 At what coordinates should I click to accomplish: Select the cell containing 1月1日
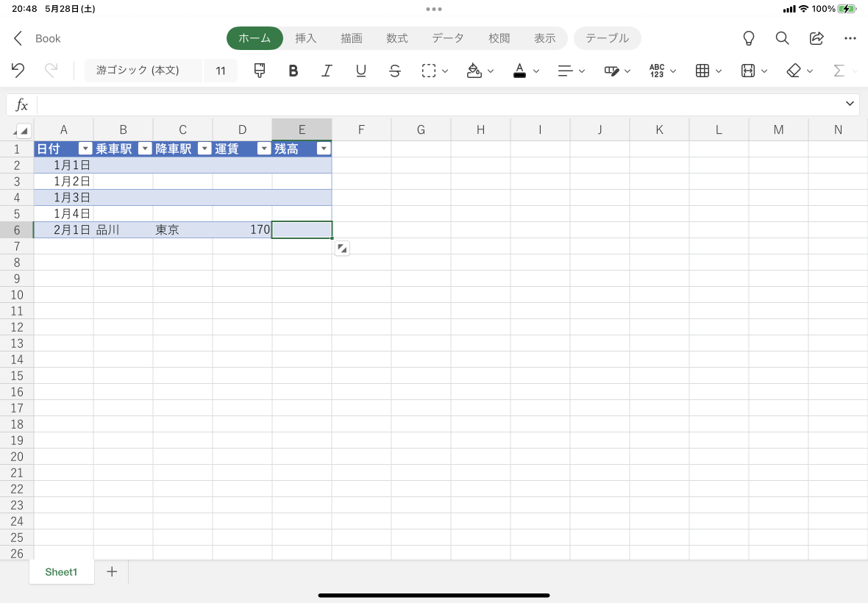pyautogui.click(x=64, y=165)
